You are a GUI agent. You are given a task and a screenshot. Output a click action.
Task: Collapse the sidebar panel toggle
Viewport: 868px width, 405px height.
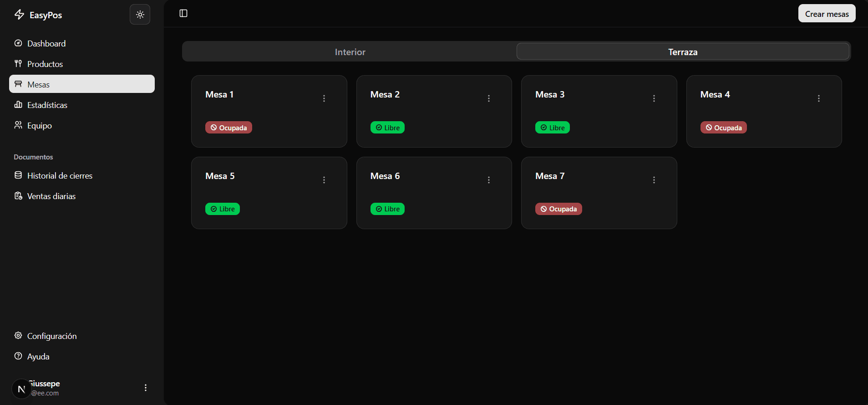(183, 13)
